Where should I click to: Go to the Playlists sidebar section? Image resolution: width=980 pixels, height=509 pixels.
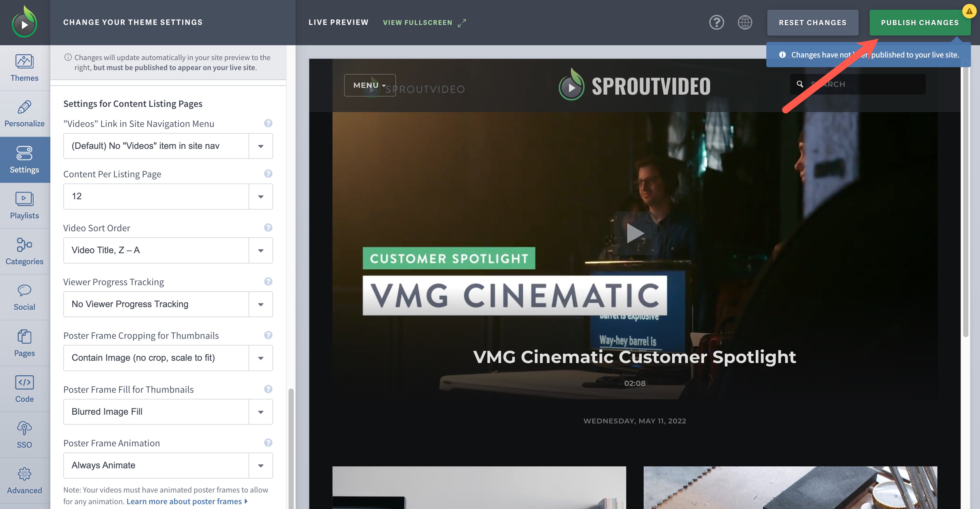(24, 206)
